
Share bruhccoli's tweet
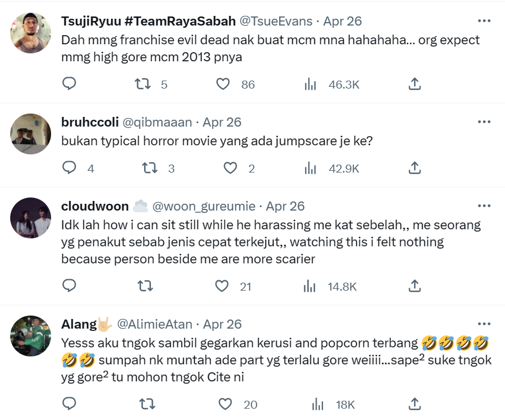pyautogui.click(x=415, y=168)
